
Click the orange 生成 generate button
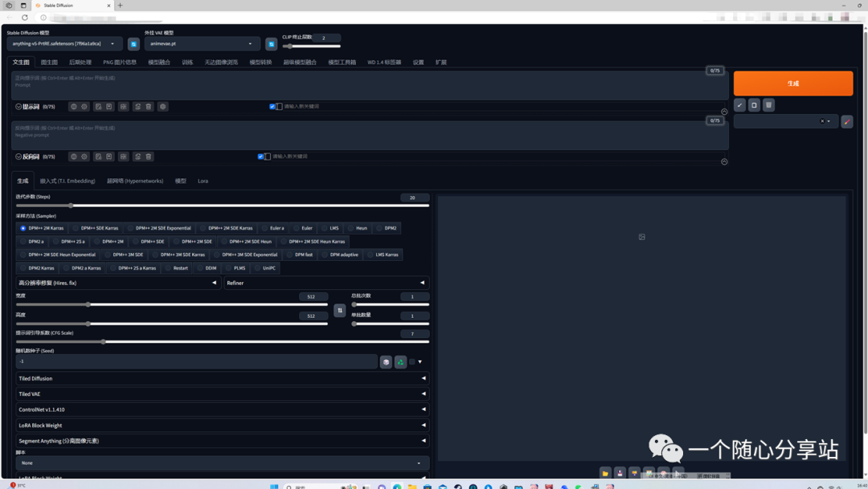(793, 84)
